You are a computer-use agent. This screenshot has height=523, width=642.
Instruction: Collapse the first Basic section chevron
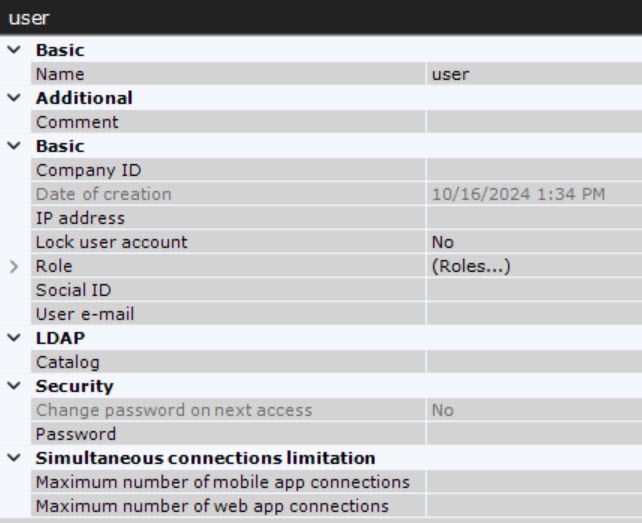14,50
